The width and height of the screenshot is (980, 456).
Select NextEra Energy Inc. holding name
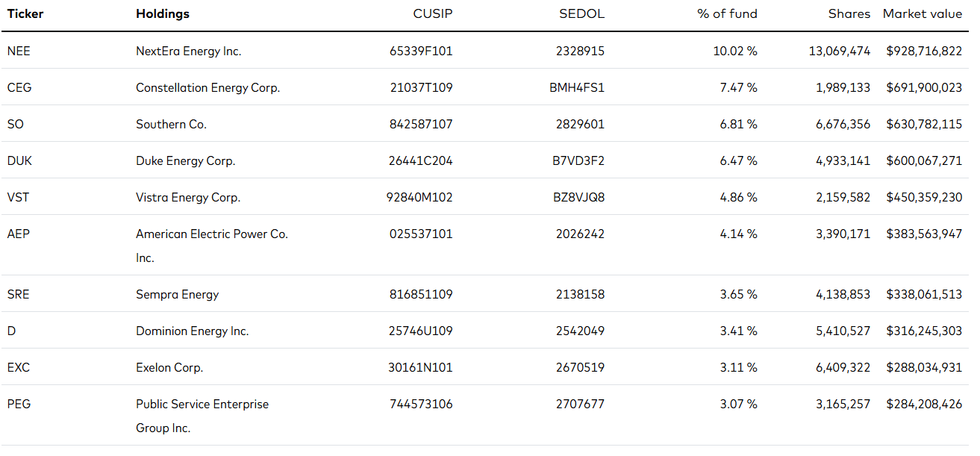[x=189, y=51]
